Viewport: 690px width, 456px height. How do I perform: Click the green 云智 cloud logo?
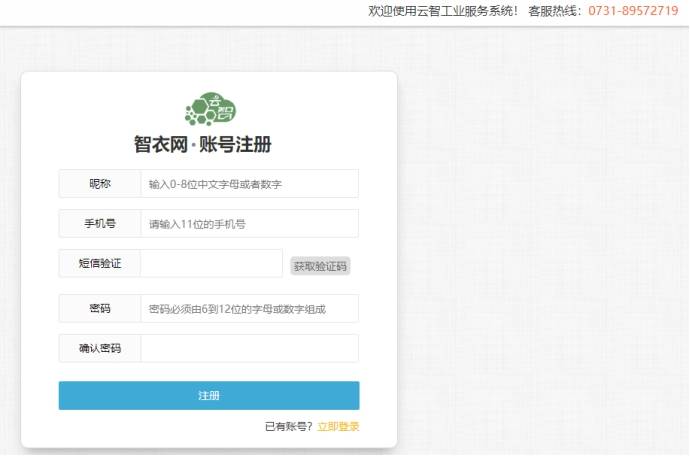coord(210,108)
